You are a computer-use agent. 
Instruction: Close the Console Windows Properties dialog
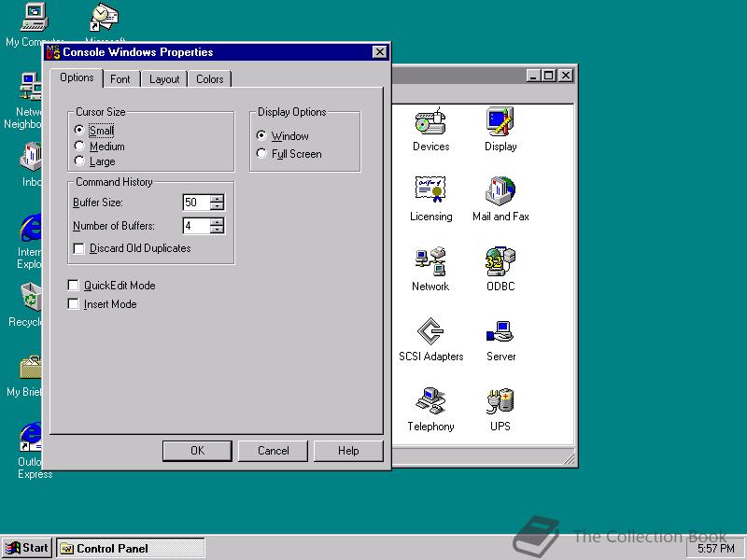tap(379, 52)
